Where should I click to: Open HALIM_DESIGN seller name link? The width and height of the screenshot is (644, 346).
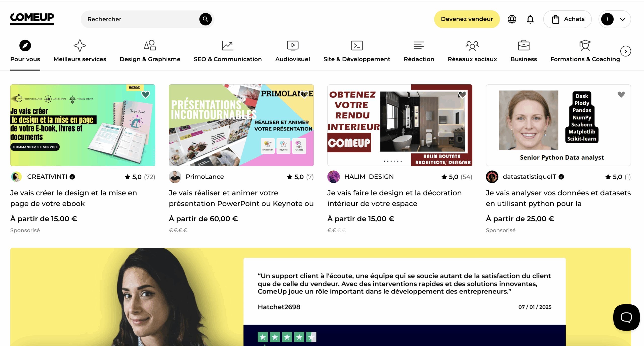(369, 177)
